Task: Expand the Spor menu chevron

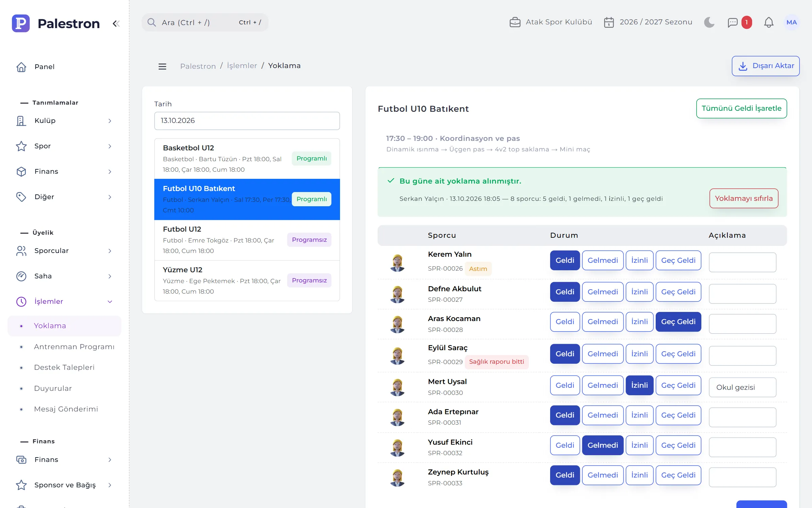Action: pos(110,146)
